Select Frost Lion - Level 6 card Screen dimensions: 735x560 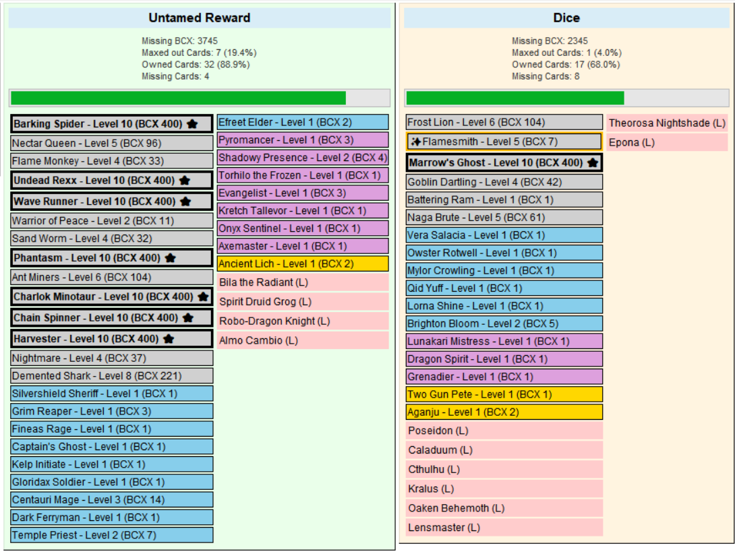point(504,122)
